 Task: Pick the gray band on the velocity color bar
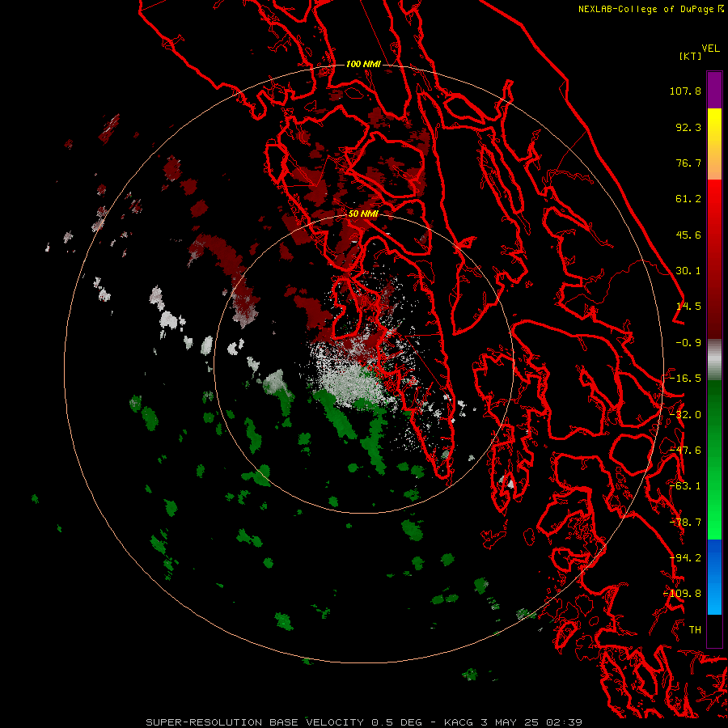tap(714, 359)
